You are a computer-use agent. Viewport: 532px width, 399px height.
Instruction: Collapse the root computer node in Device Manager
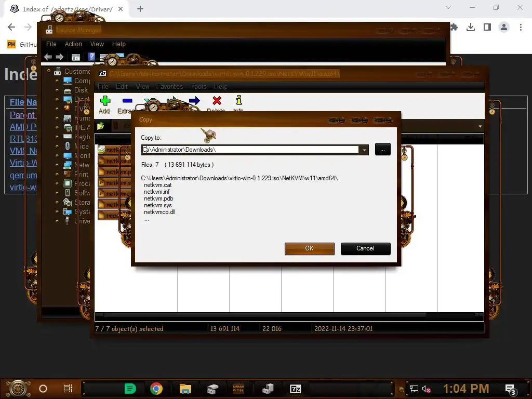(x=48, y=71)
